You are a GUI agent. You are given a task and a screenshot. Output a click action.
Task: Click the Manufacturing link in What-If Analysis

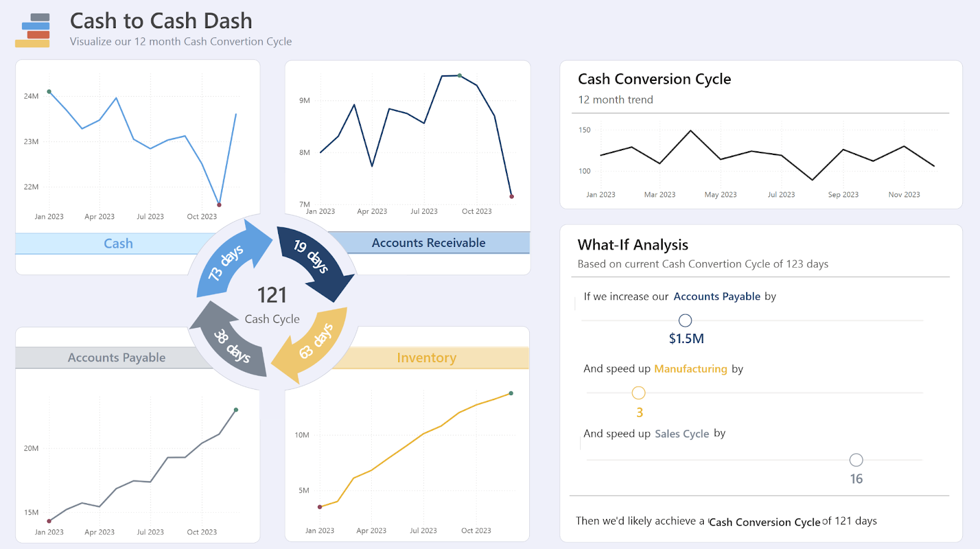[690, 369]
